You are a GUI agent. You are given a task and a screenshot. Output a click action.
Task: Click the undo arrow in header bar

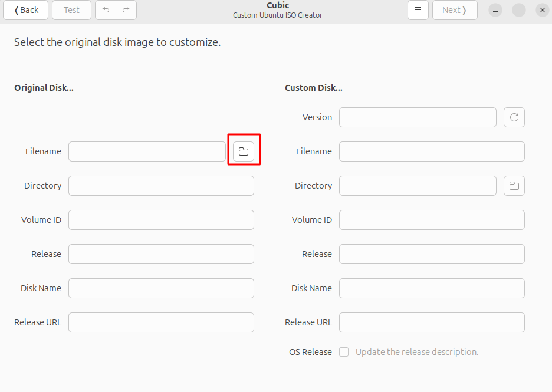pos(106,10)
